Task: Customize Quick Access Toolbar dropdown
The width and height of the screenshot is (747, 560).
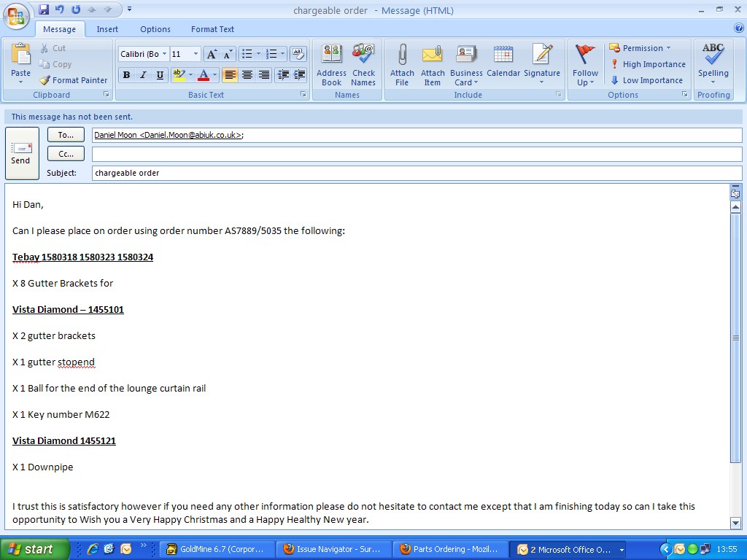Action: 130,9
